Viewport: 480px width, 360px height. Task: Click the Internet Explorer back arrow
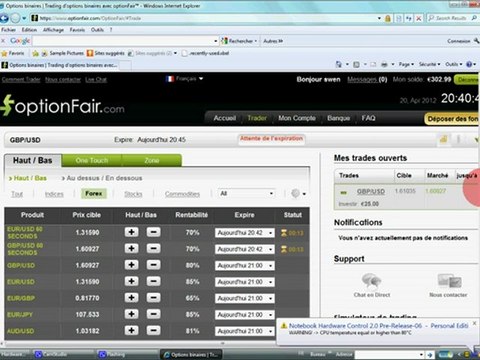[4, 18]
